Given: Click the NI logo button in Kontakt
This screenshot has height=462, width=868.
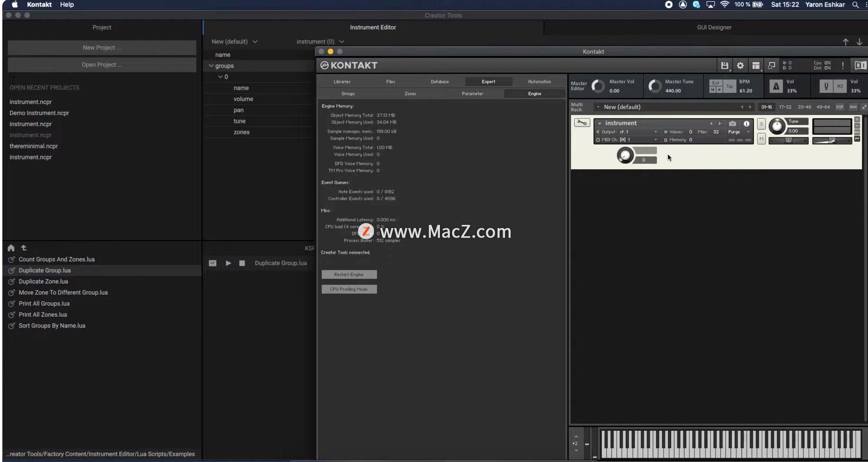Looking at the screenshot, I should [860, 66].
